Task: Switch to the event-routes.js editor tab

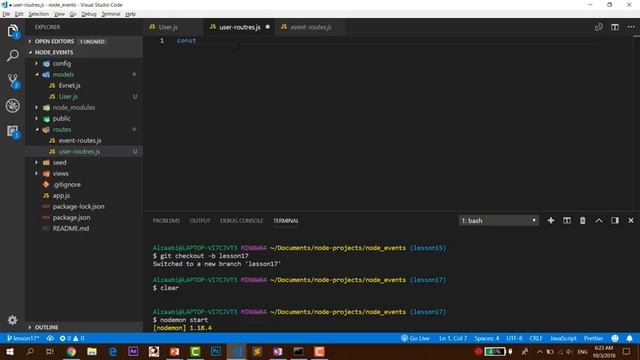Action: (x=311, y=27)
